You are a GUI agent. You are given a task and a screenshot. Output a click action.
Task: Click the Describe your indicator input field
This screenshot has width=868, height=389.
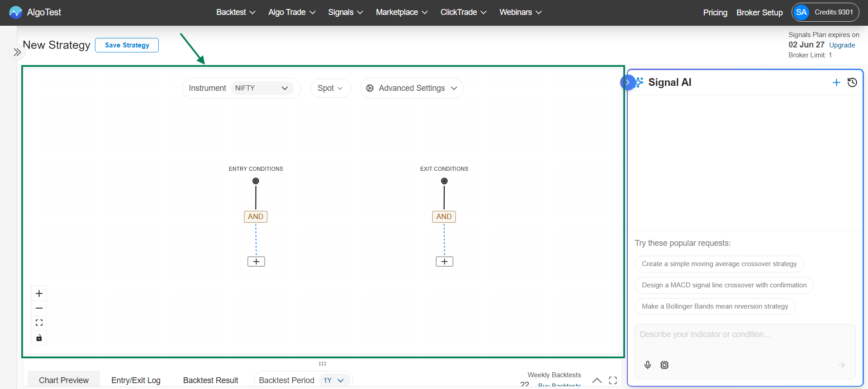pos(745,335)
